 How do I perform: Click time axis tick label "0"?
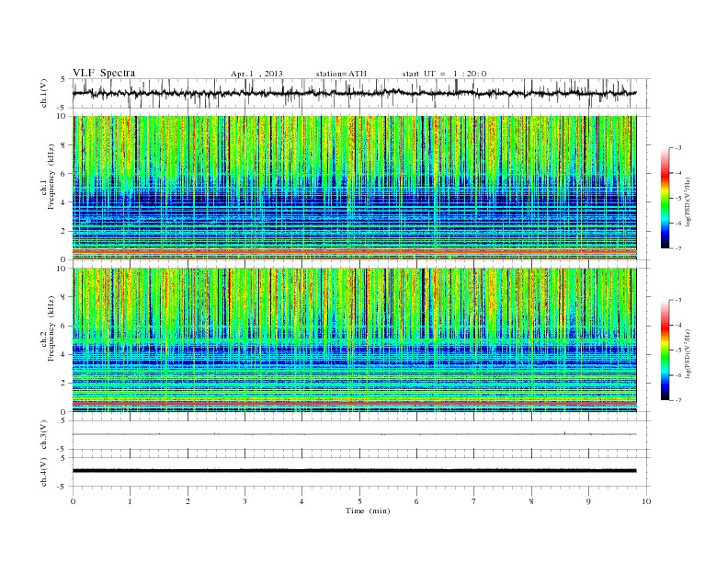click(x=73, y=501)
